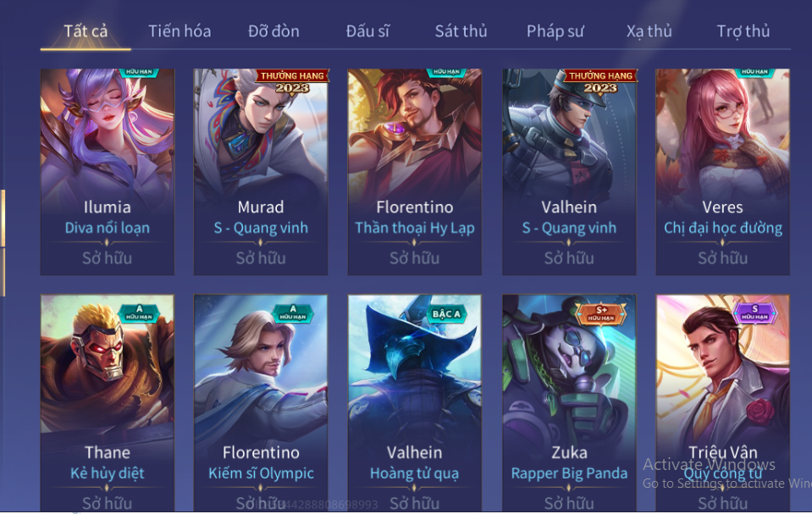Open Valhein S - Quang vinh skin card
812x514 pixels.
pyautogui.click(x=569, y=172)
